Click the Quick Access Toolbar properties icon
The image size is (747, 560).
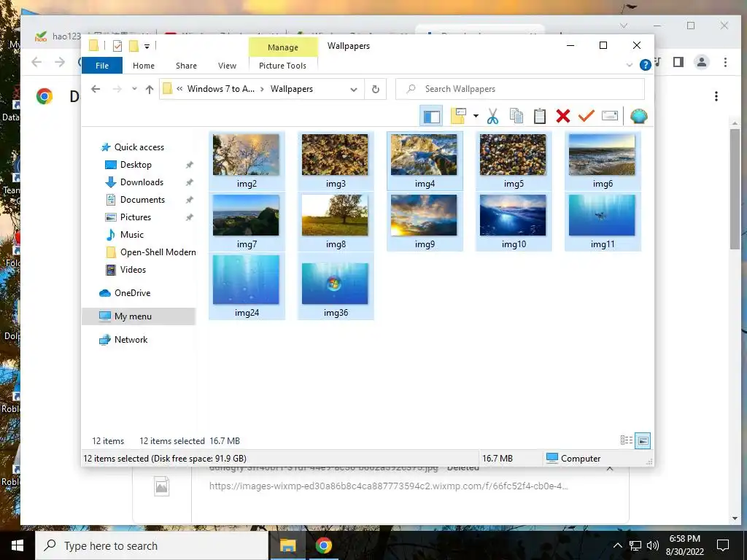tap(117, 46)
